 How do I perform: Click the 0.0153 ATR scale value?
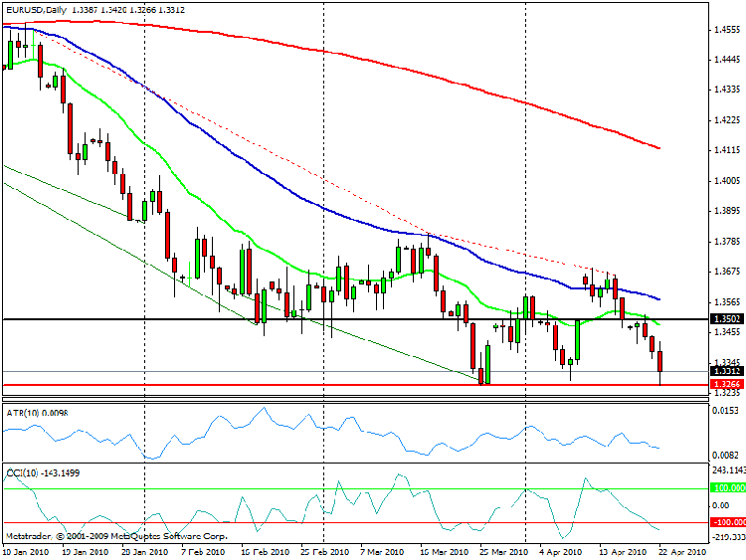click(x=725, y=411)
